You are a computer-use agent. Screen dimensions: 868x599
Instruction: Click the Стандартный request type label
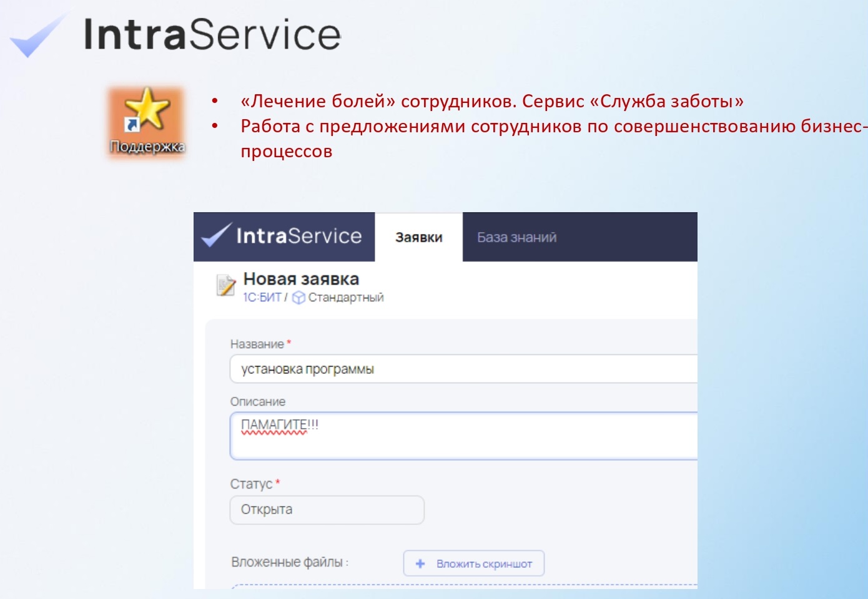pyautogui.click(x=345, y=298)
